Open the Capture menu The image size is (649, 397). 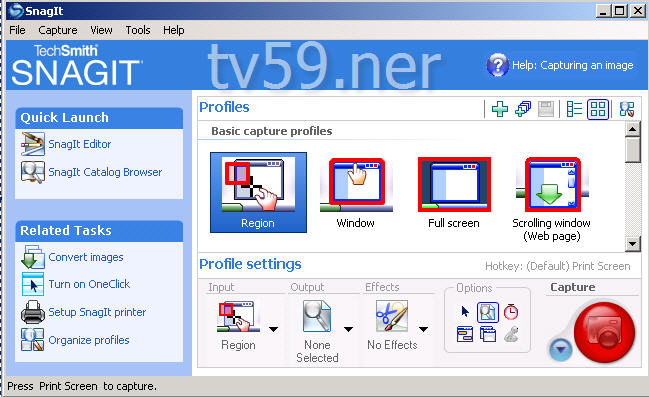coord(58,30)
